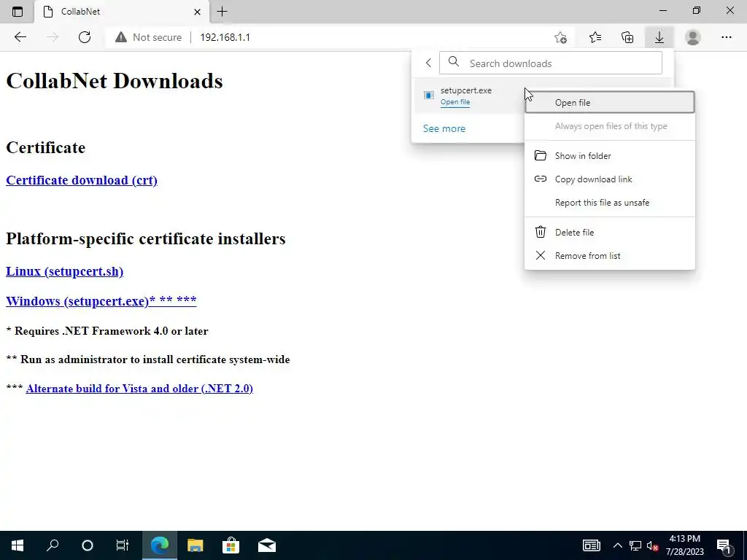Open the notification center icon
This screenshot has width=747, height=560.
[724, 545]
